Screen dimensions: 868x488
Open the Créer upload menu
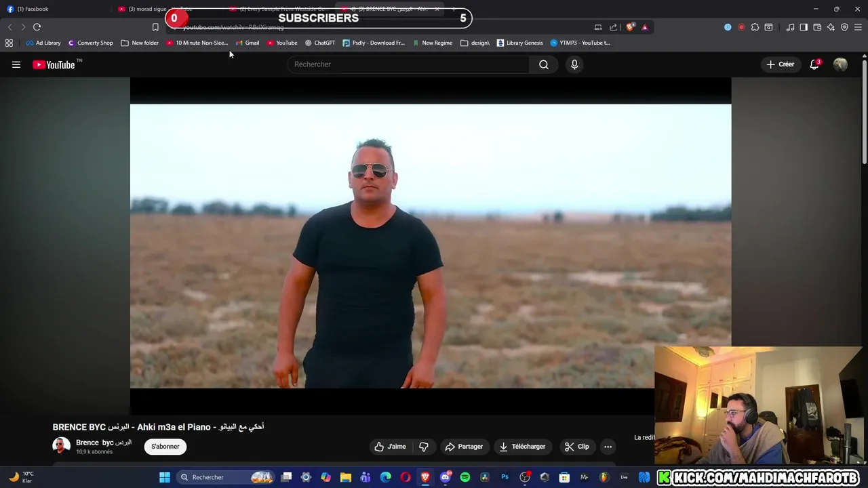click(x=781, y=64)
